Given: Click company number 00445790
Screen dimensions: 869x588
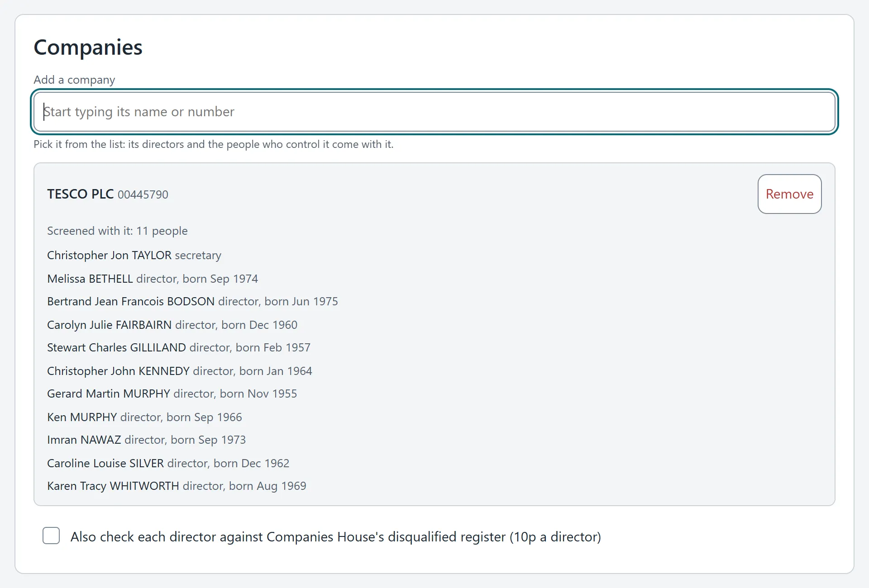Looking at the screenshot, I should tap(143, 195).
